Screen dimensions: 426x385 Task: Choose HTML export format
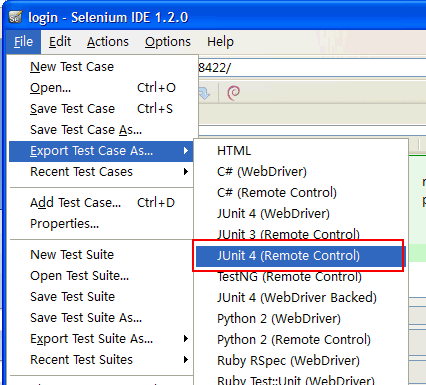(x=233, y=151)
